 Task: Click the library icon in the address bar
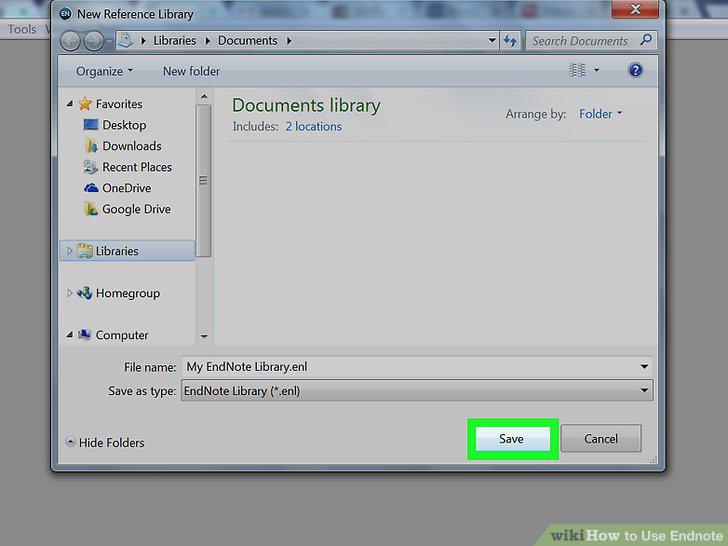tap(125, 41)
